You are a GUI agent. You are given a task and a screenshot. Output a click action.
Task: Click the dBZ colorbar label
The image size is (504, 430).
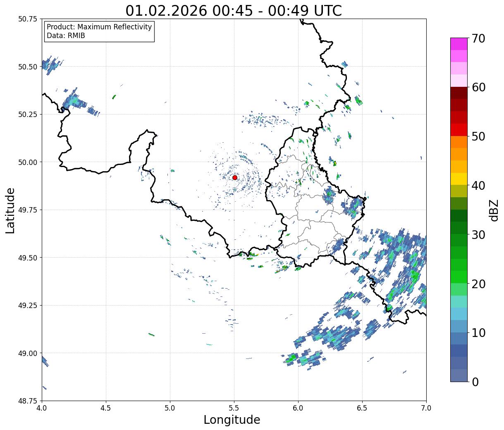click(494, 210)
